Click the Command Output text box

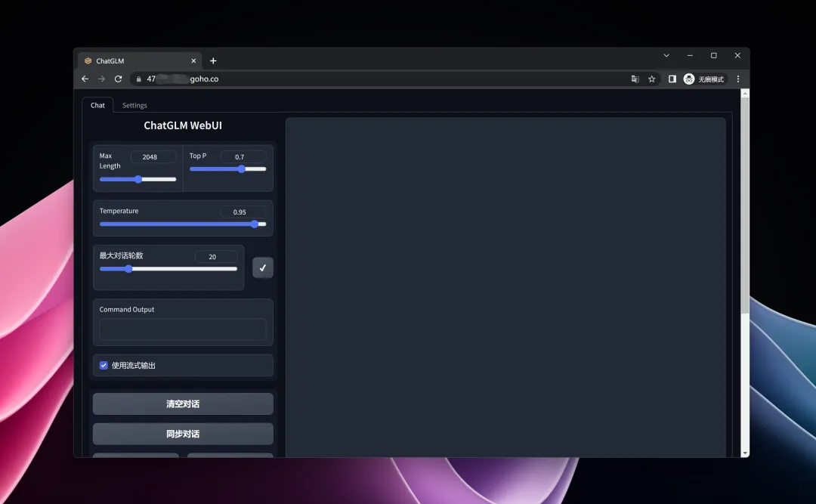[x=183, y=329]
